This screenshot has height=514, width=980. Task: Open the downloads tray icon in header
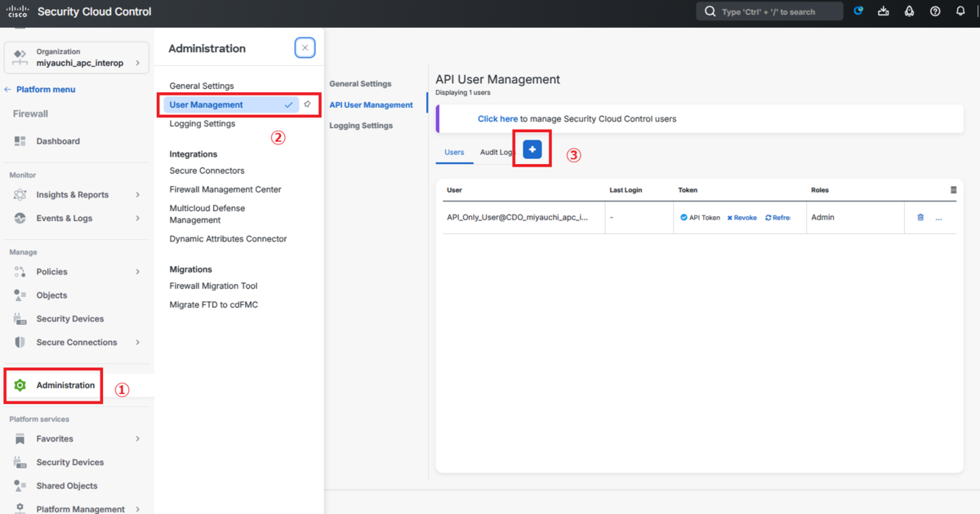click(x=884, y=11)
